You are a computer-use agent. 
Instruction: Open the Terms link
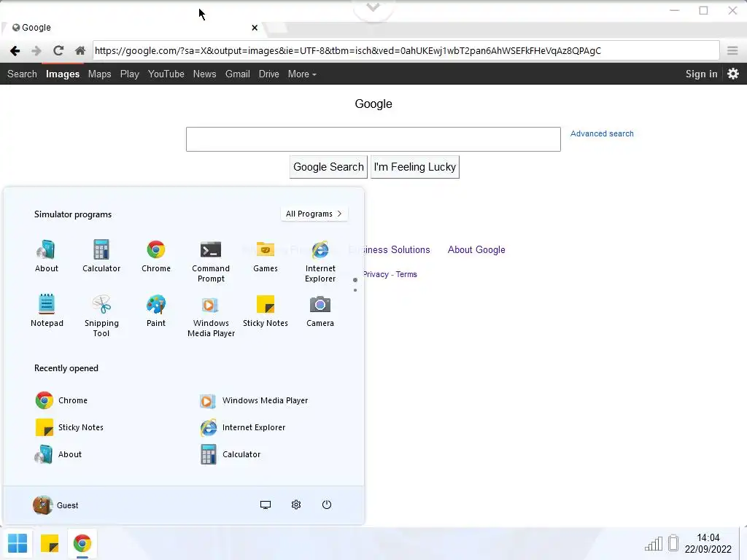point(406,274)
